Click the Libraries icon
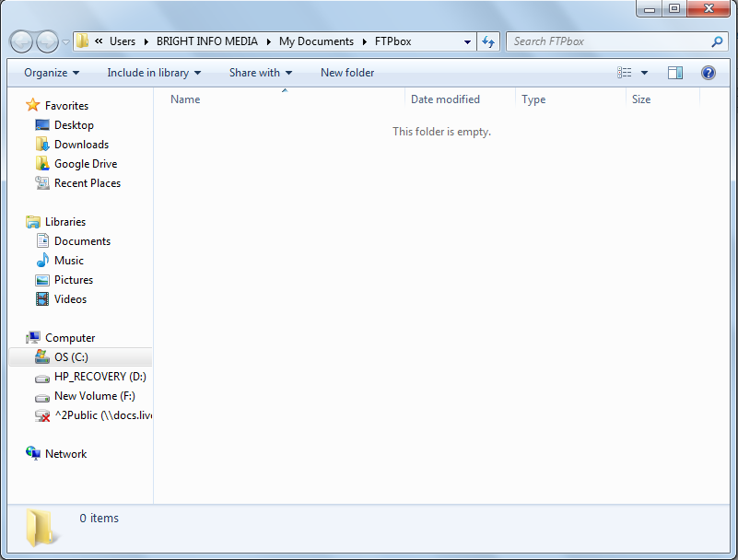Screen dimensions: 738x560 click(x=33, y=222)
